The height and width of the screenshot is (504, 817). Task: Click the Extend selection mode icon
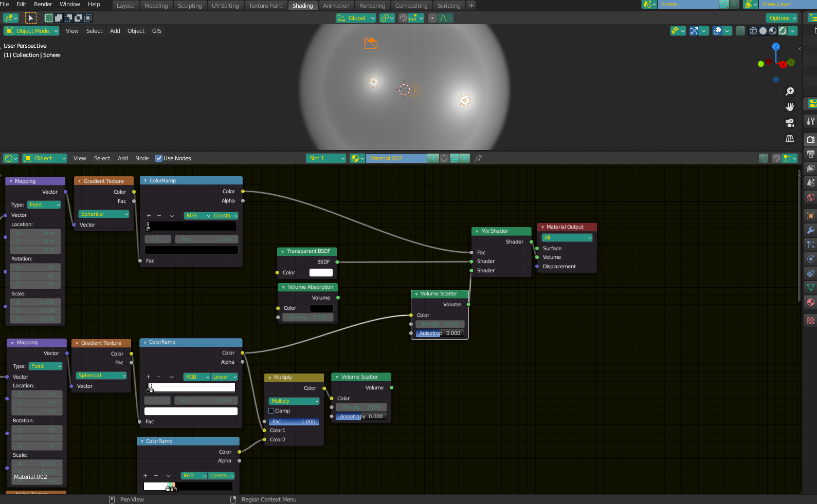click(59, 18)
